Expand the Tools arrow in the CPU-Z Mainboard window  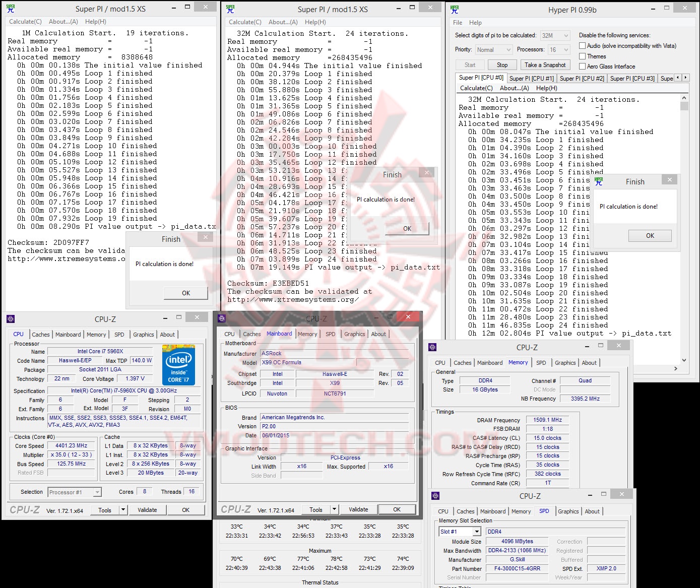point(334,509)
